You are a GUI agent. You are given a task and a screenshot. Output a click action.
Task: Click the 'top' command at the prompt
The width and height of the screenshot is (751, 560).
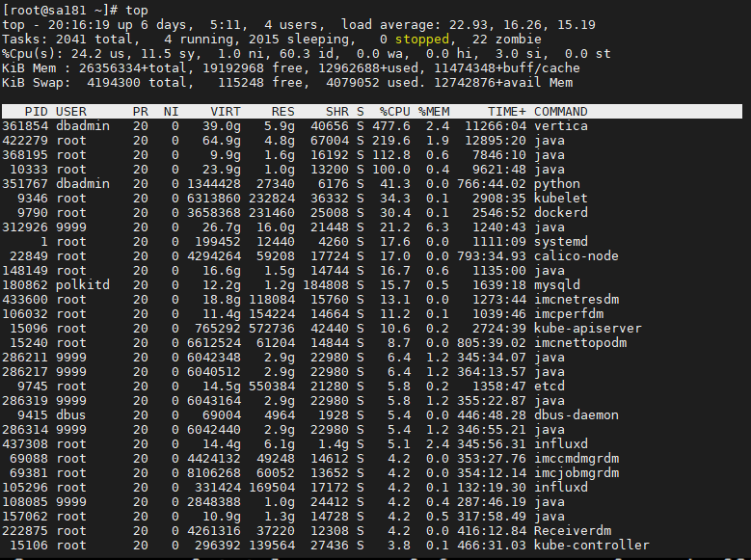click(137, 10)
